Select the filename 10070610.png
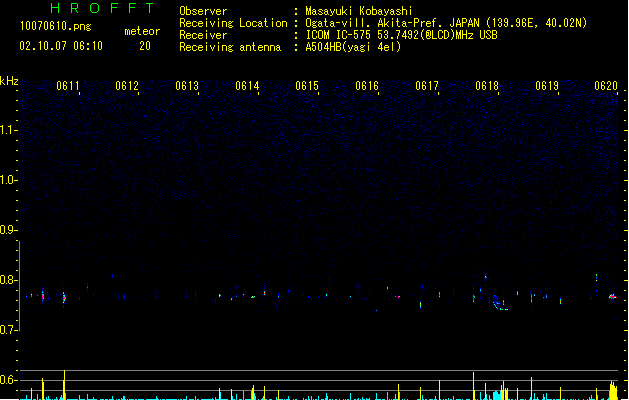The image size is (629, 400). [x=56, y=26]
